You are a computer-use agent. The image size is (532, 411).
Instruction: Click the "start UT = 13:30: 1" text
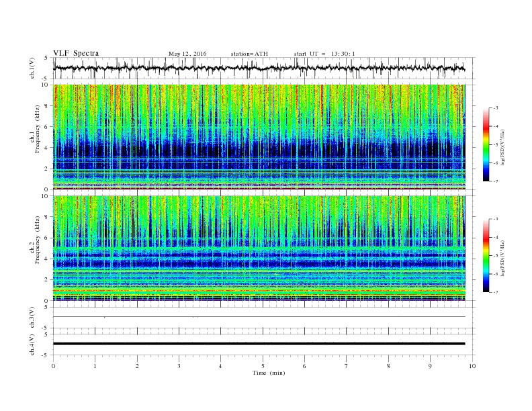pyautogui.click(x=324, y=54)
